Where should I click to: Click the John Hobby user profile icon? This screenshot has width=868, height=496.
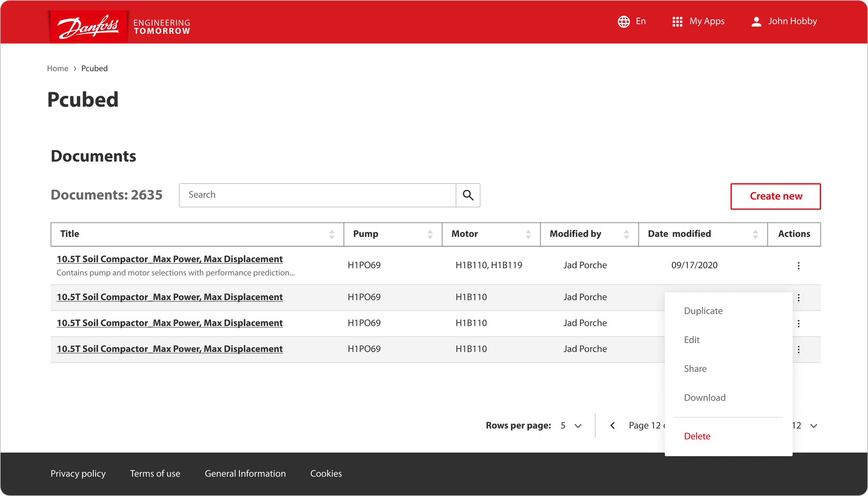756,22
